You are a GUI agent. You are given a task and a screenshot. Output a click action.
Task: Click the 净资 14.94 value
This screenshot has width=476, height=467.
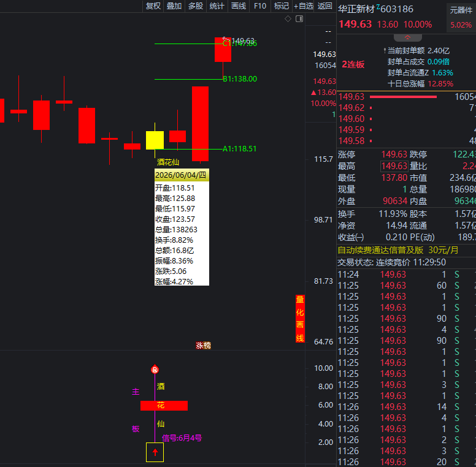point(396,226)
